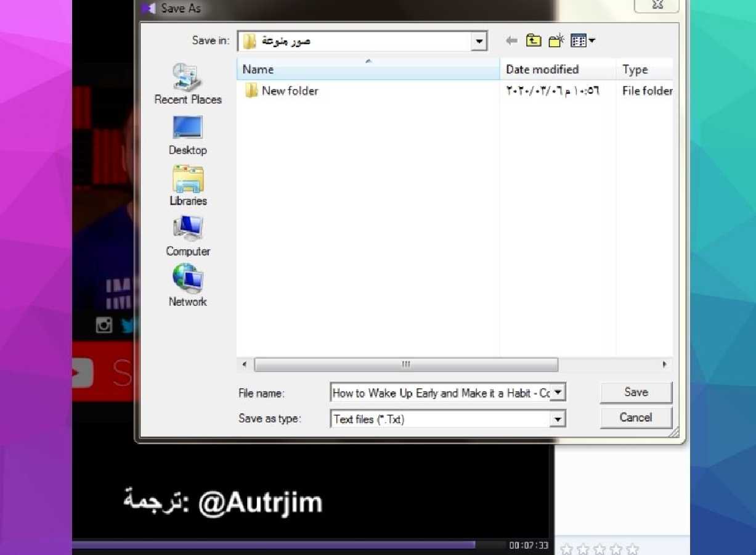Viewport: 756px width, 555px height.
Task: Open Recent Places in the sidebar
Action: (x=188, y=84)
